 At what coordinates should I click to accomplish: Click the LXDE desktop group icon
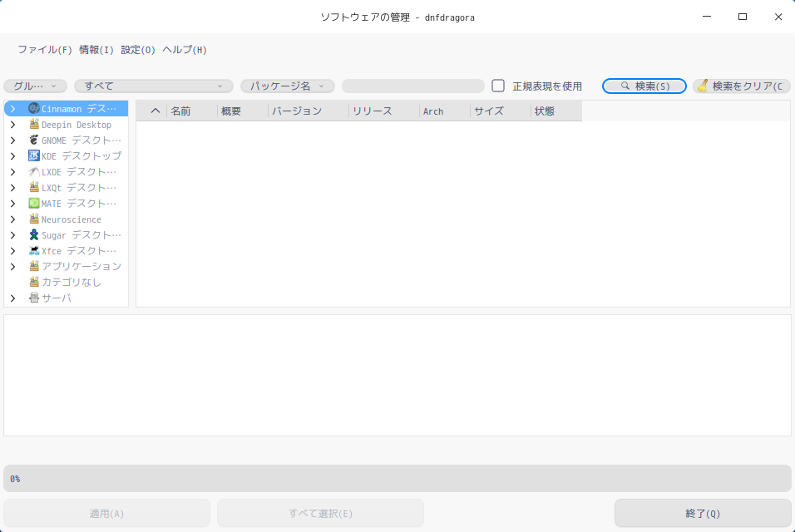tap(34, 172)
